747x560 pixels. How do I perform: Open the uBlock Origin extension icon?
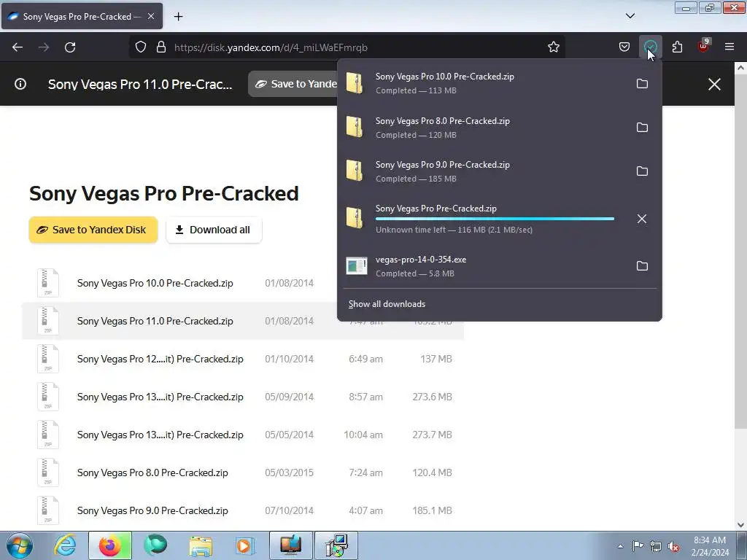click(703, 46)
